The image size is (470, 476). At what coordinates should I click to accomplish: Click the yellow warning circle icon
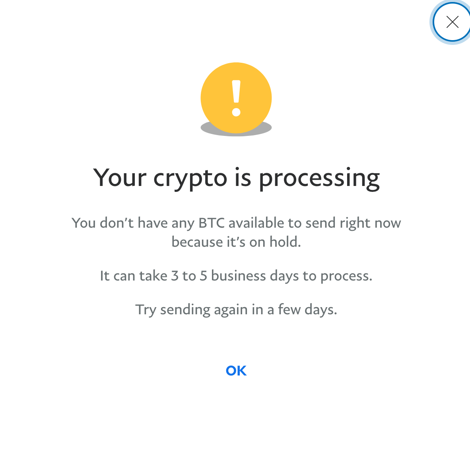(236, 98)
